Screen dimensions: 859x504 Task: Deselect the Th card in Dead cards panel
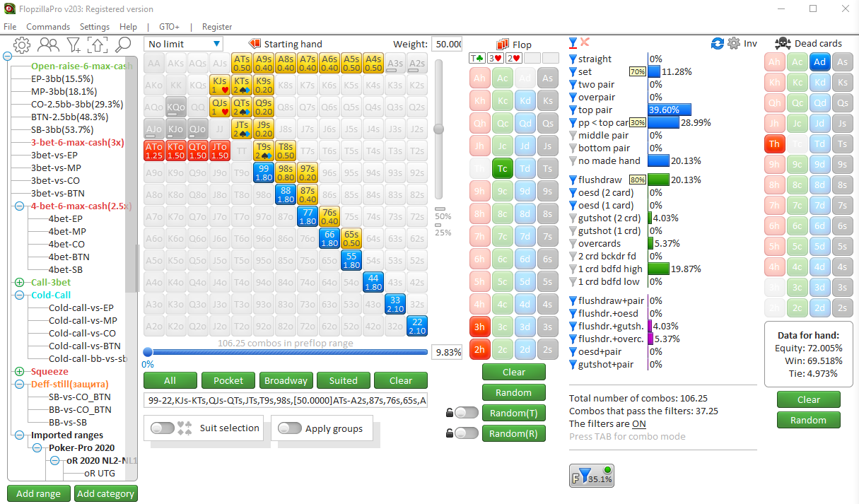pos(775,144)
